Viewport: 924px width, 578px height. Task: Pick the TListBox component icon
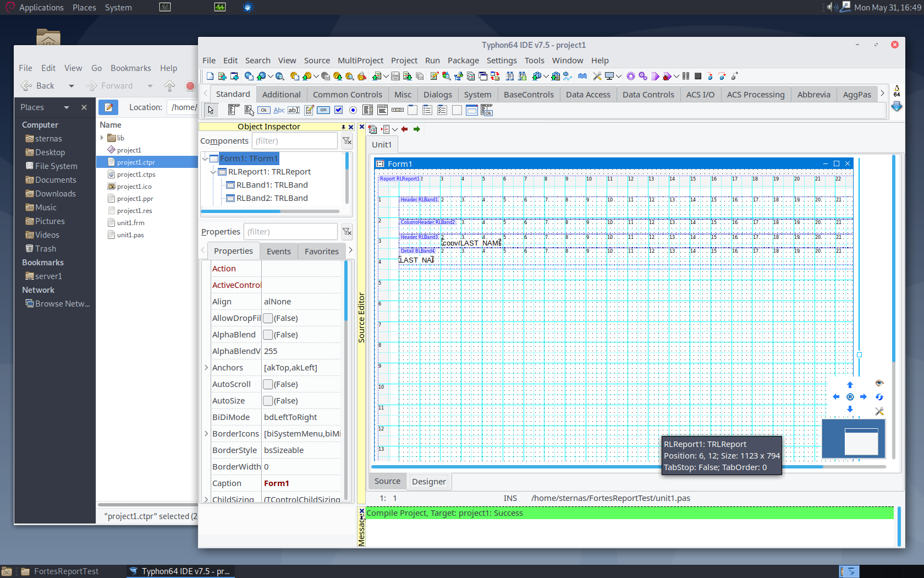[368, 110]
